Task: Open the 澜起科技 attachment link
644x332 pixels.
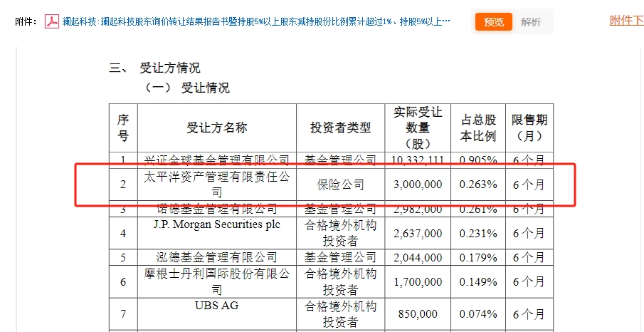Action: tap(256, 21)
